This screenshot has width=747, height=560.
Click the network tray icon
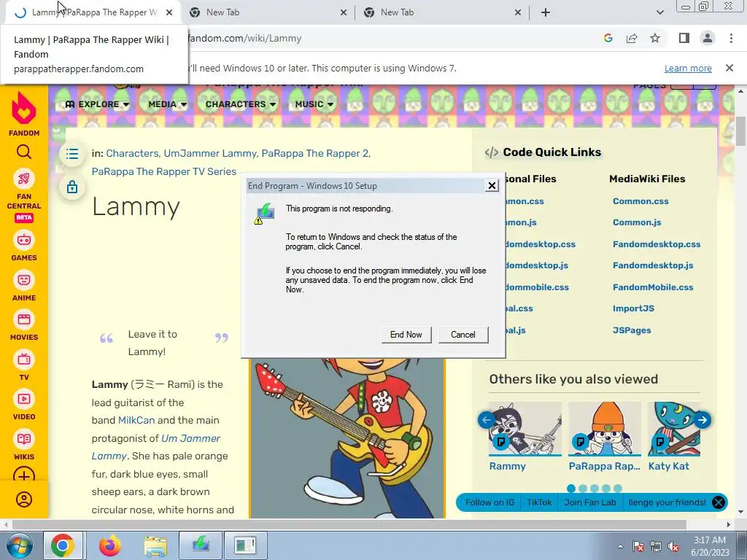[x=656, y=546]
